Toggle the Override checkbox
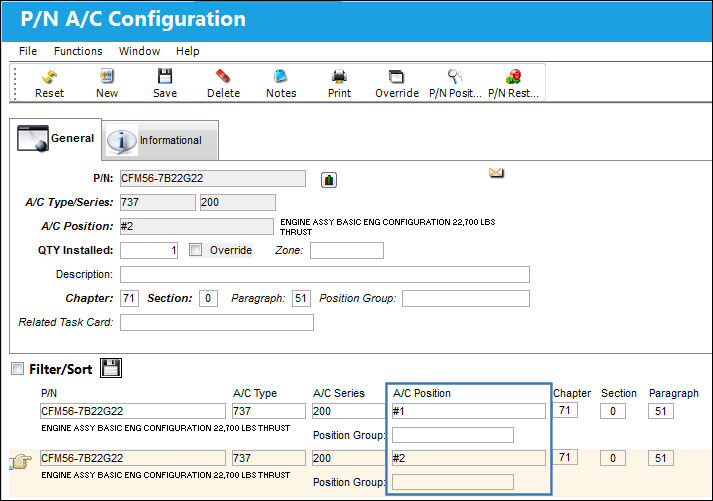This screenshot has height=501, width=713. [196, 250]
